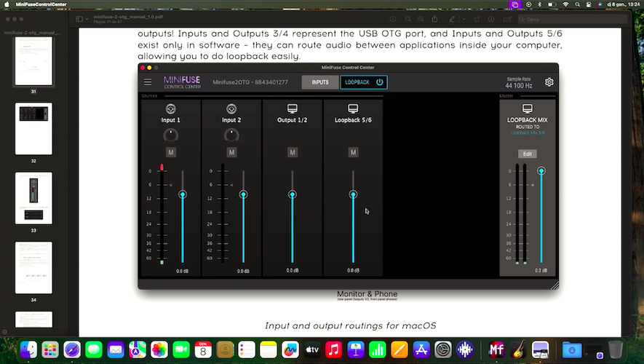Viewport: 644px width, 364px height.
Task: Open settings via the gear icon
Action: click(549, 82)
